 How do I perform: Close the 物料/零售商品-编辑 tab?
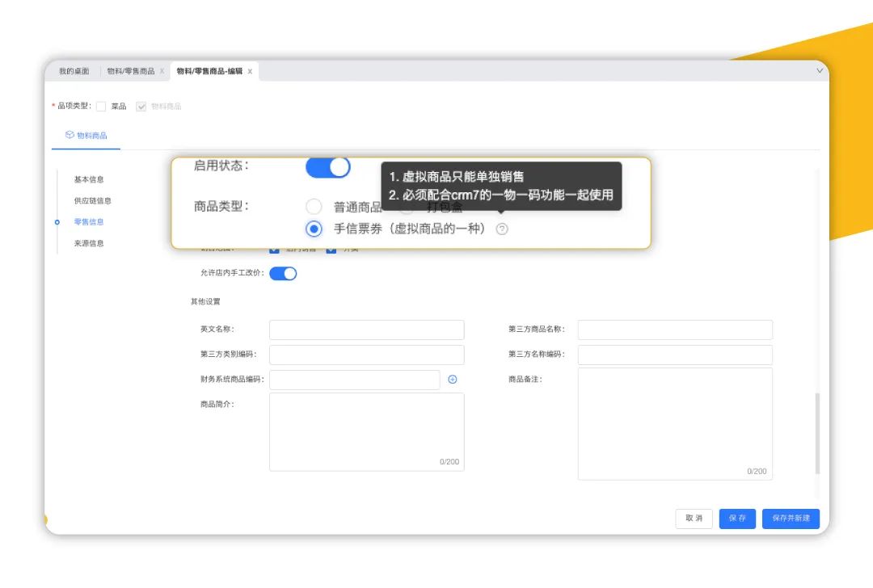250,71
